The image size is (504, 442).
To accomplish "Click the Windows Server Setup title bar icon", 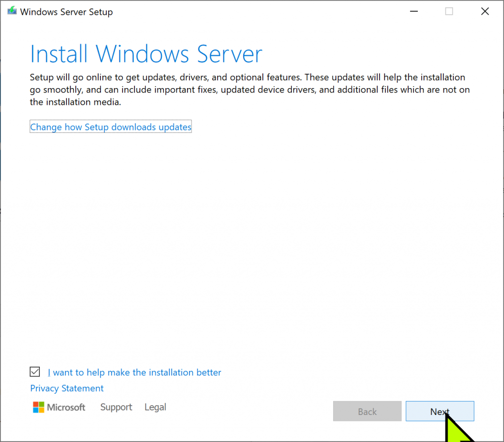I will pos(12,11).
